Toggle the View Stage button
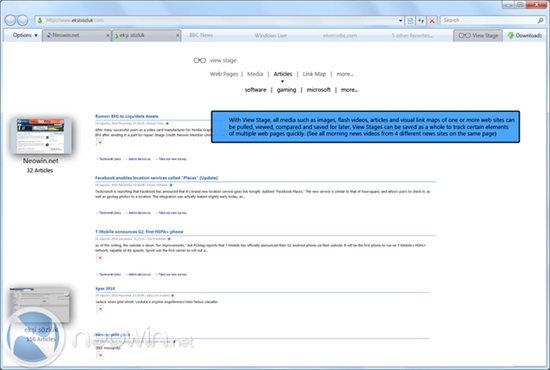Screen dimensions: 550x370 (478, 35)
